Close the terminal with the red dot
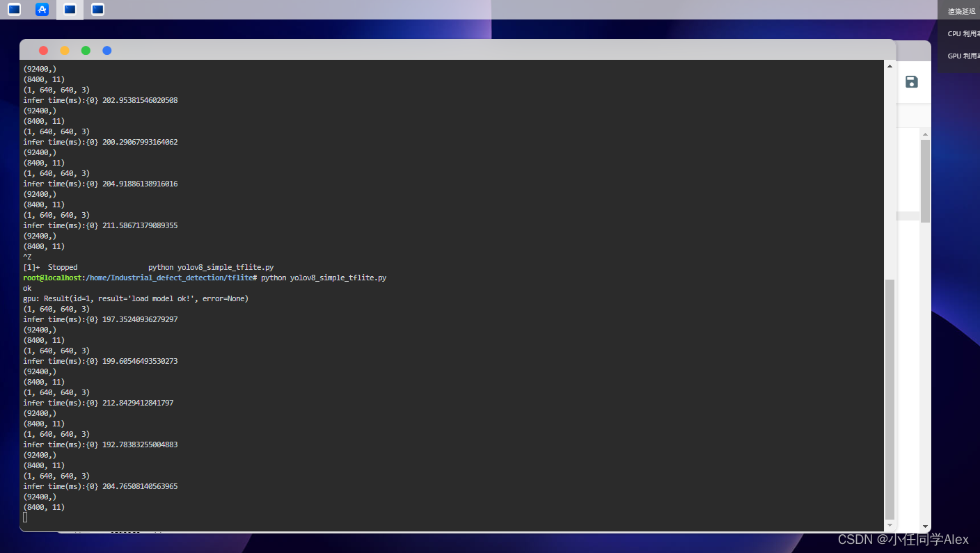 coord(43,50)
